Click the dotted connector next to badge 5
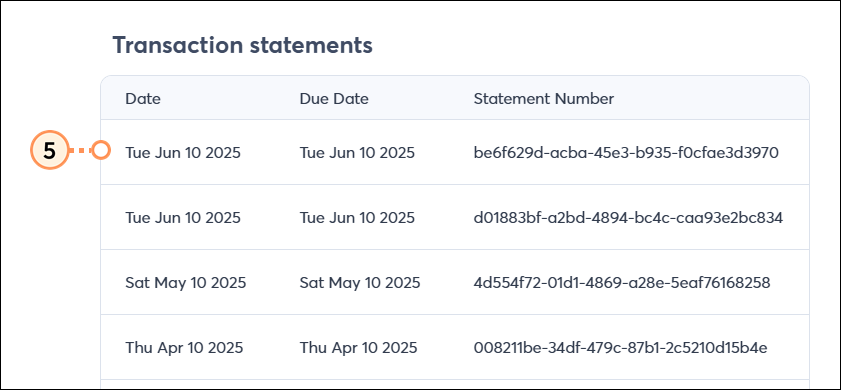The height and width of the screenshot is (390, 841). coord(80,151)
